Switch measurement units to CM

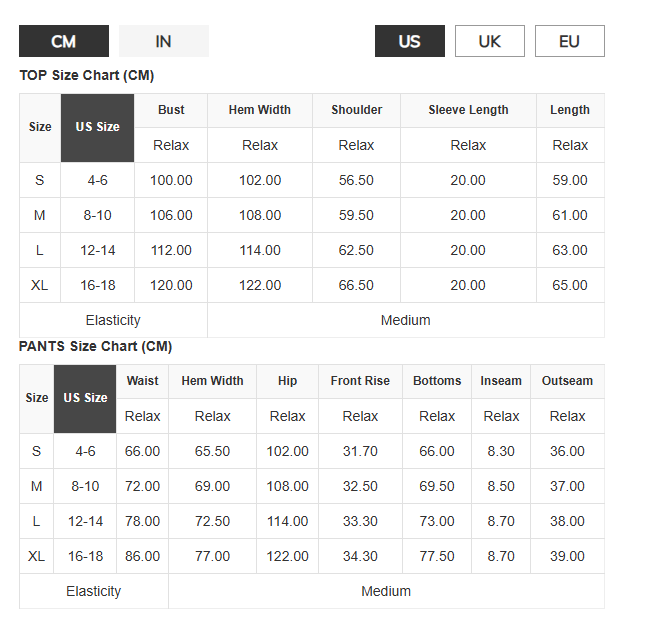point(64,41)
